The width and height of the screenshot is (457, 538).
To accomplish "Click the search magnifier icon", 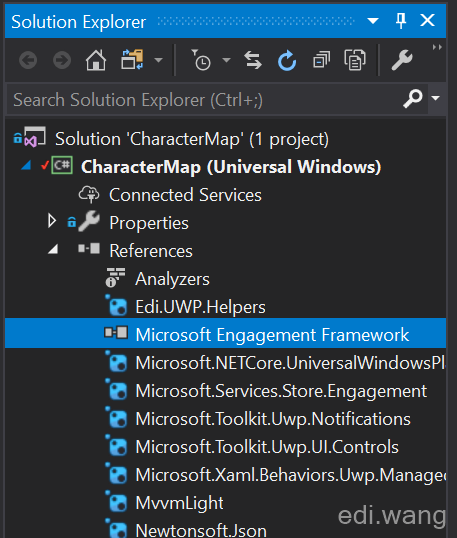I will coord(412,98).
